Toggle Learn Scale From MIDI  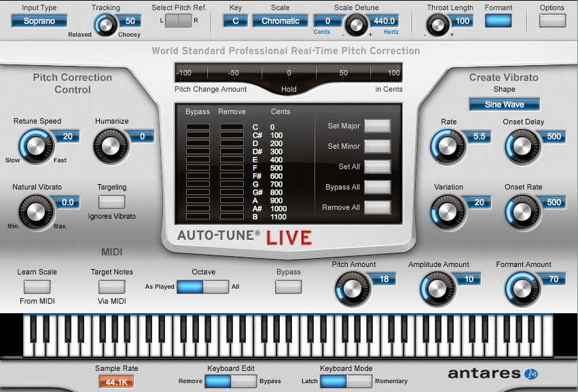[37, 287]
